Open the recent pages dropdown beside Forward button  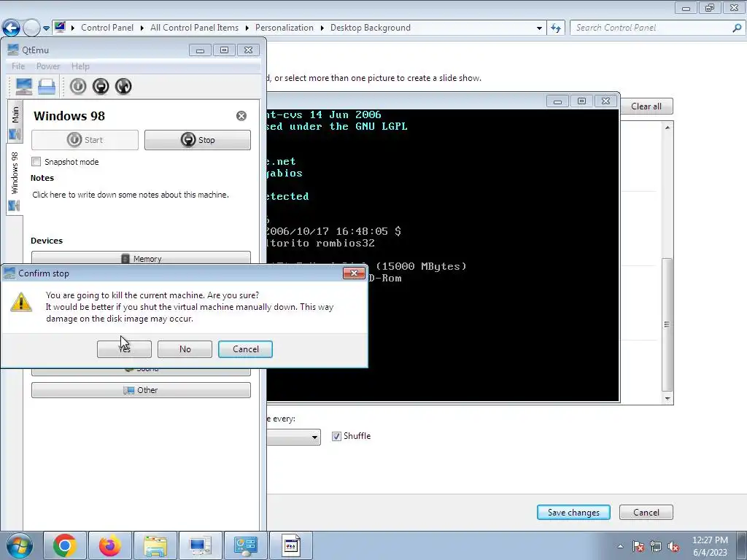point(46,28)
